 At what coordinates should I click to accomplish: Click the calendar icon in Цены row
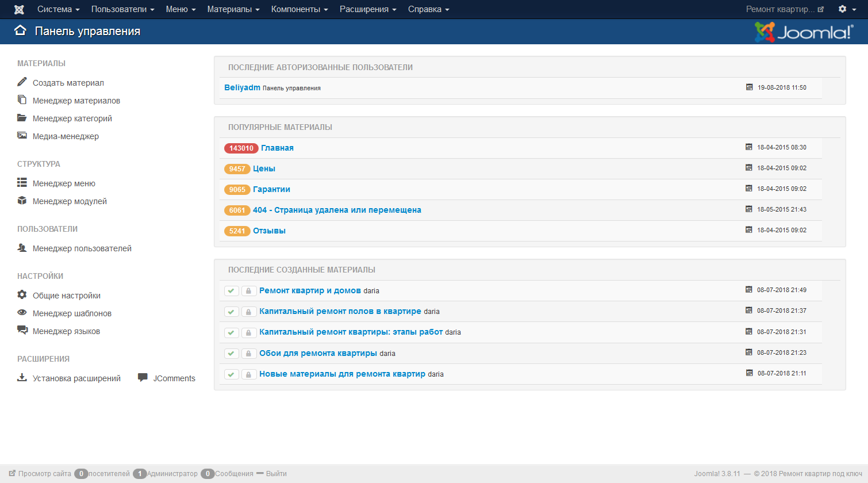coord(748,168)
